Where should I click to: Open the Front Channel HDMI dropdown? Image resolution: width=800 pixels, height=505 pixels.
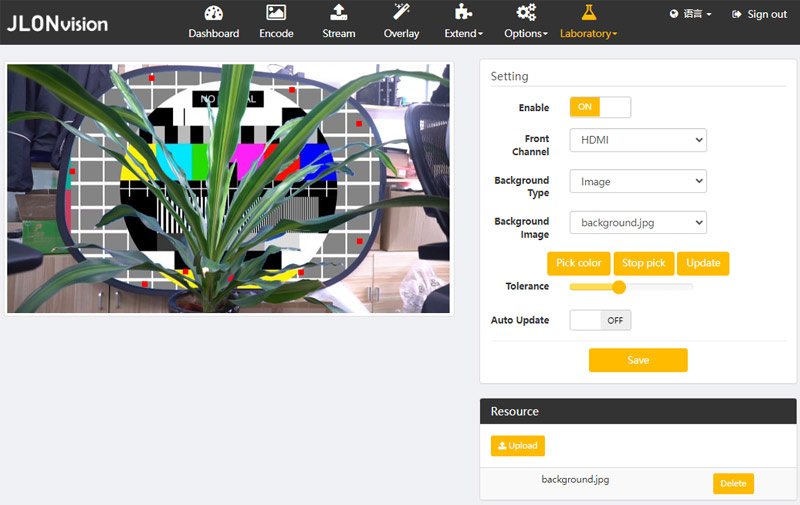(x=638, y=140)
